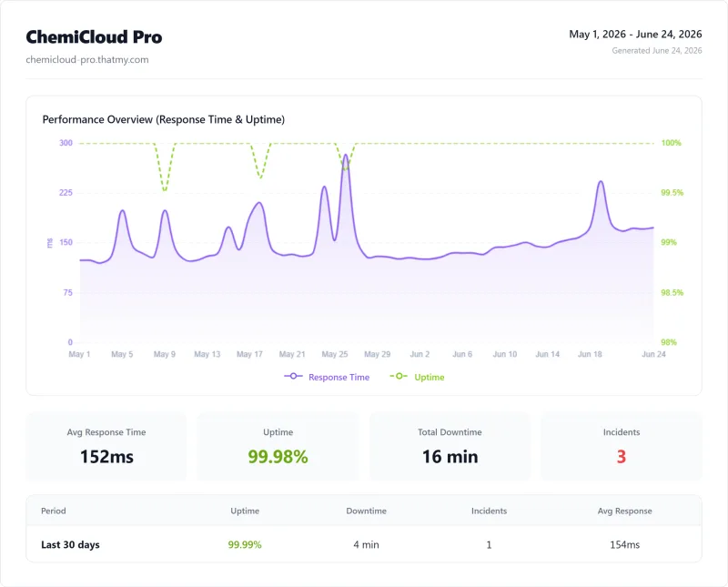Click the 300 left axis label
The height and width of the screenshot is (587, 728).
tap(66, 143)
